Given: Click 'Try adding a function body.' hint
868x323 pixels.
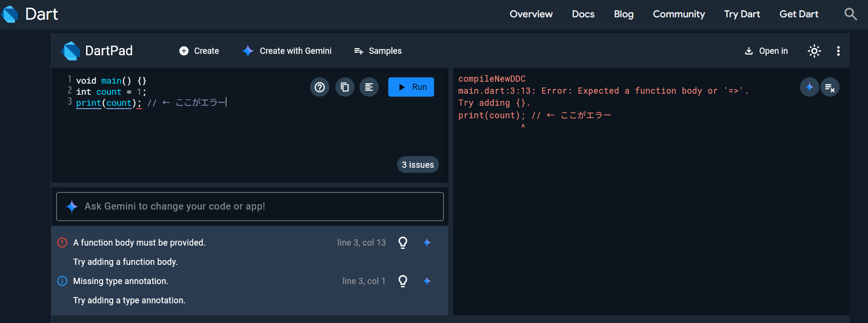Looking at the screenshot, I should (x=125, y=262).
